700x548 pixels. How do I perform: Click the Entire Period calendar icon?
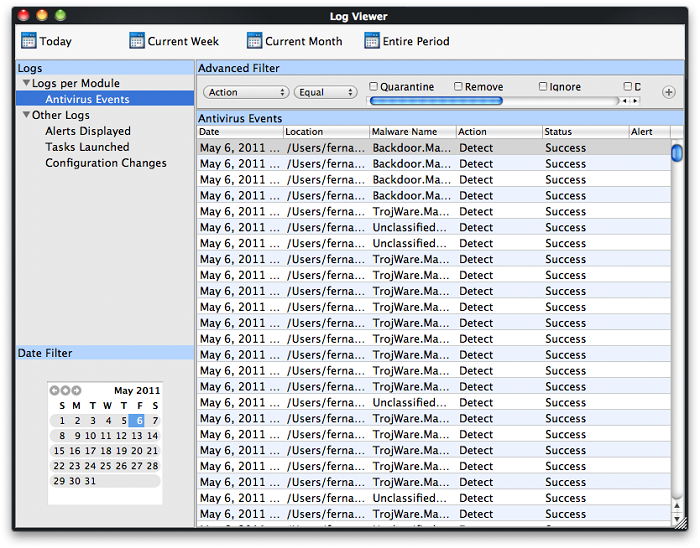pos(372,41)
